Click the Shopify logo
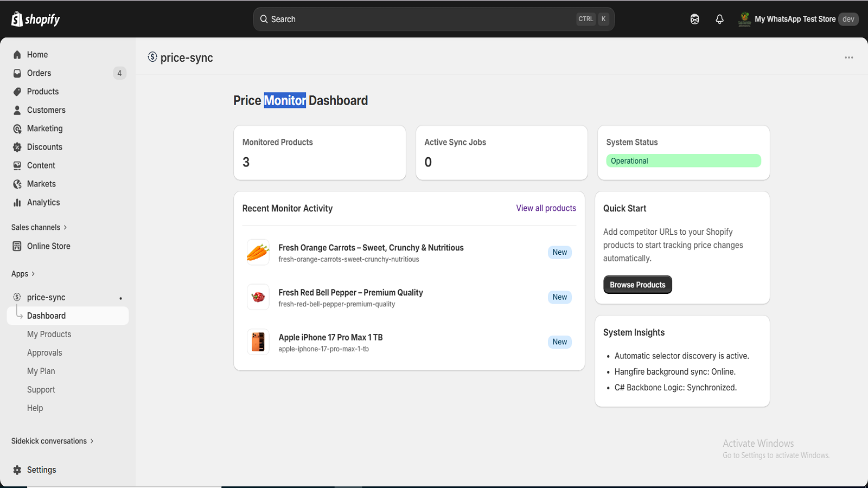Screen dimensions: 868x488 pos(35,19)
